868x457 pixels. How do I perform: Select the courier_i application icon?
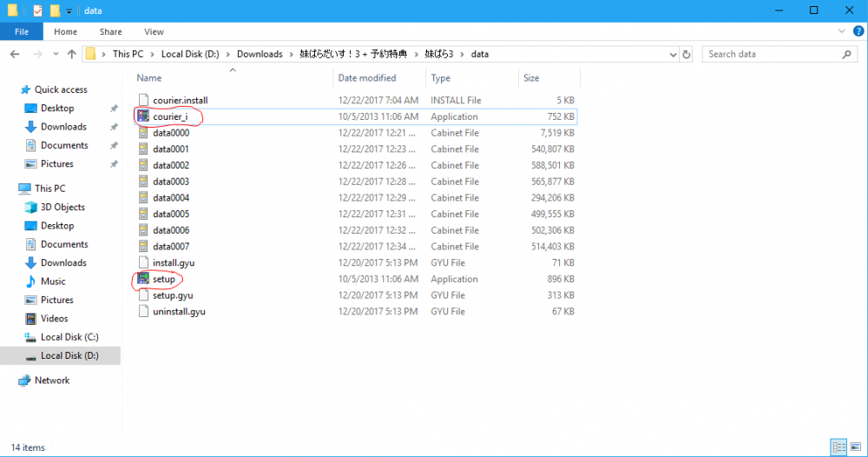pyautogui.click(x=144, y=116)
